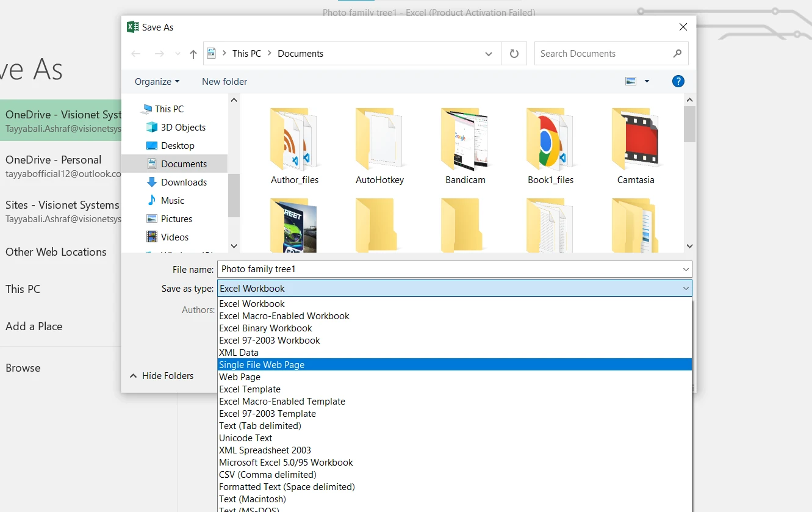
Task: Select Desktop in navigation tree
Action: (x=170, y=145)
